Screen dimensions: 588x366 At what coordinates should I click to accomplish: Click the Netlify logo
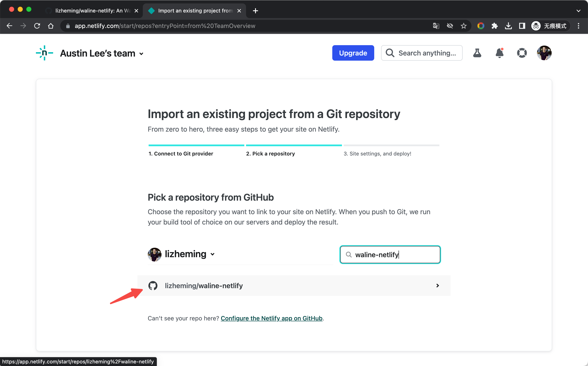[x=44, y=53]
